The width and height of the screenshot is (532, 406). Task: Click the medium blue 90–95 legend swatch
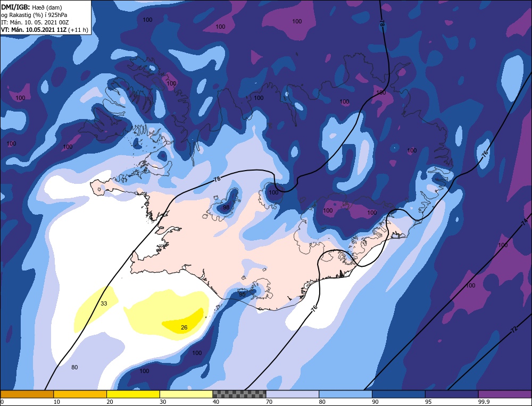tap(398, 394)
